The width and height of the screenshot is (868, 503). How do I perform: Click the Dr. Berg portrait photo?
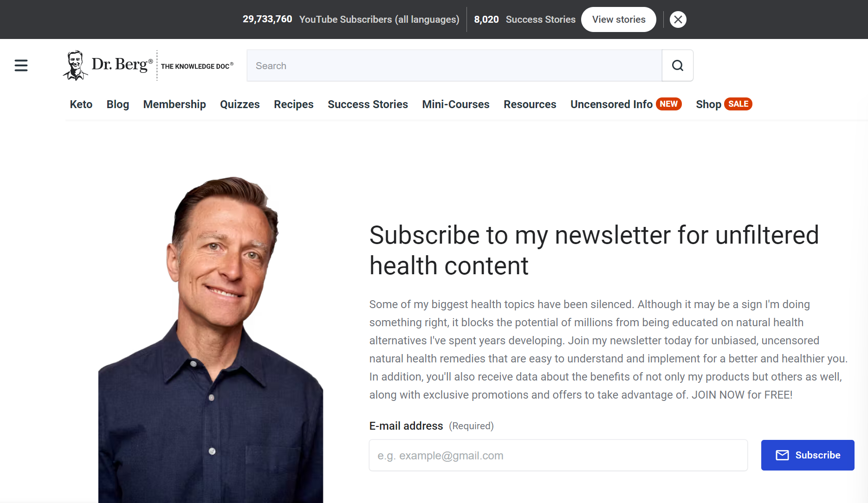[x=211, y=340]
